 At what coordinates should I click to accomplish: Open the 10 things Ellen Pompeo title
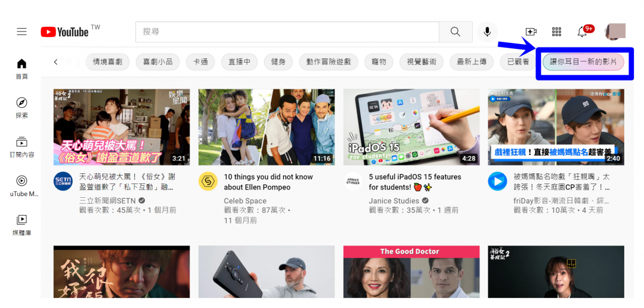point(268,182)
